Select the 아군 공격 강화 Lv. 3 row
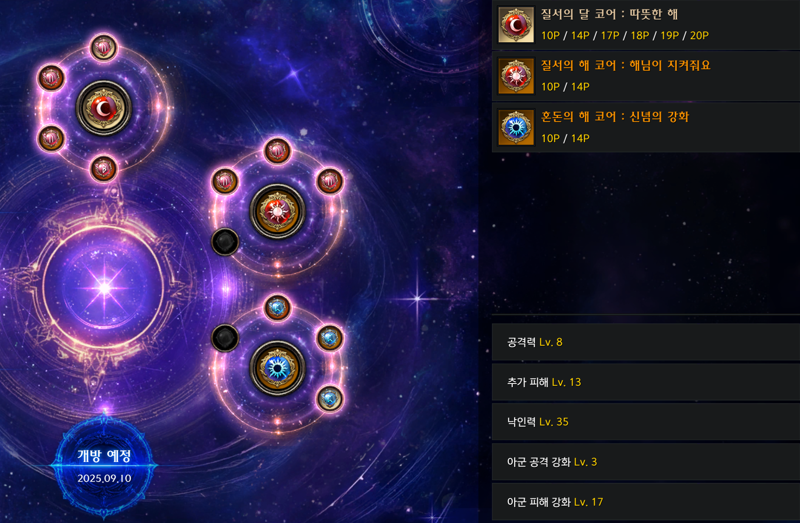The width and height of the screenshot is (800, 523). point(645,462)
